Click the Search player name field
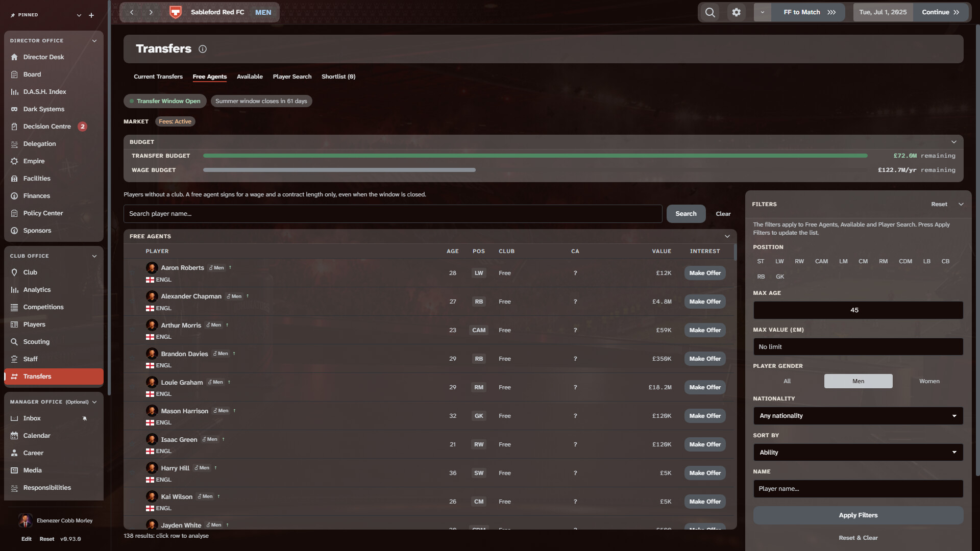The image size is (980, 551). pos(393,214)
